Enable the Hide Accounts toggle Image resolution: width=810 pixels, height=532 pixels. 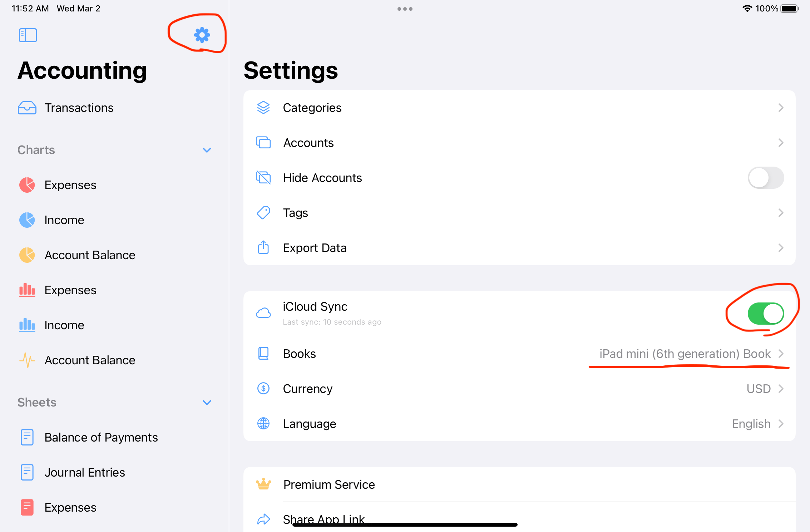(x=766, y=178)
